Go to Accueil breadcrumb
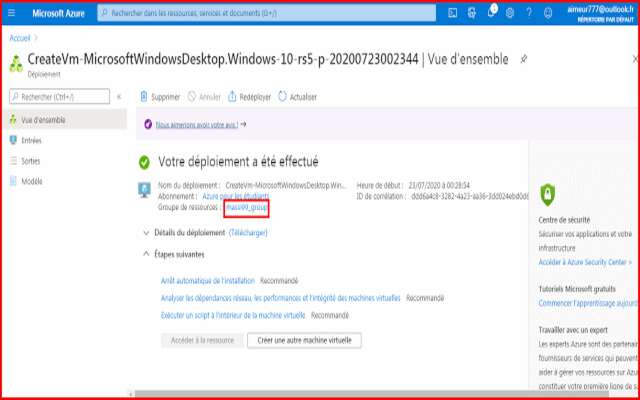 click(20, 38)
